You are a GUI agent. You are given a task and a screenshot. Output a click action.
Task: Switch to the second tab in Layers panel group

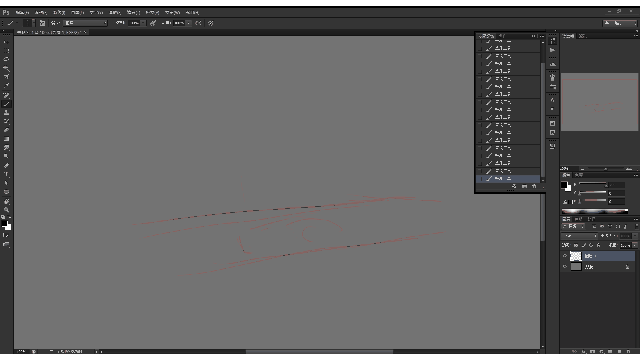coord(579,219)
